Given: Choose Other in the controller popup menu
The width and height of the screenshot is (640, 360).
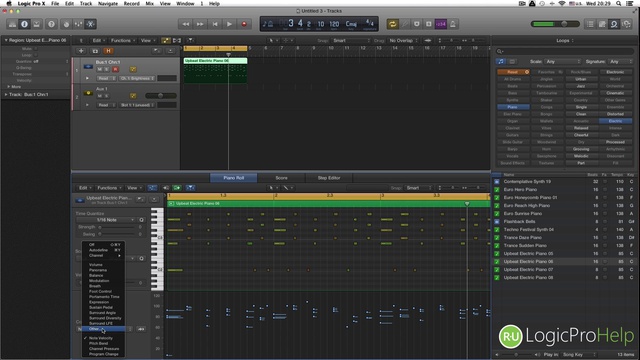Looking at the screenshot, I should (103, 329).
